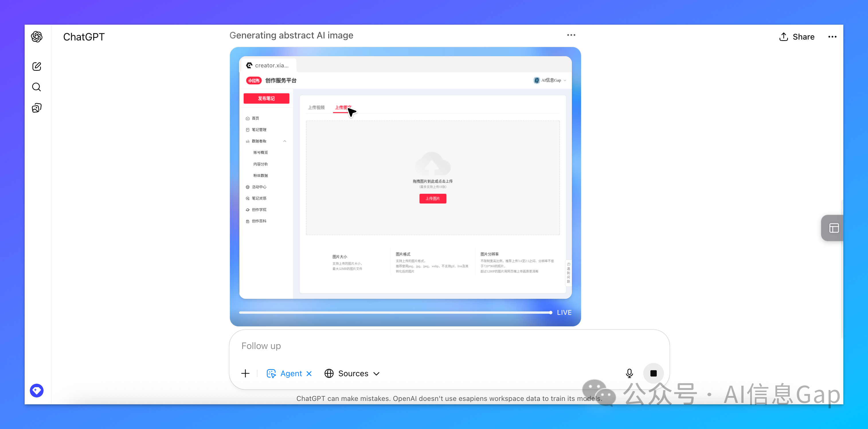Viewport: 868px width, 429px height.
Task: Click the Share button
Action: click(x=797, y=37)
